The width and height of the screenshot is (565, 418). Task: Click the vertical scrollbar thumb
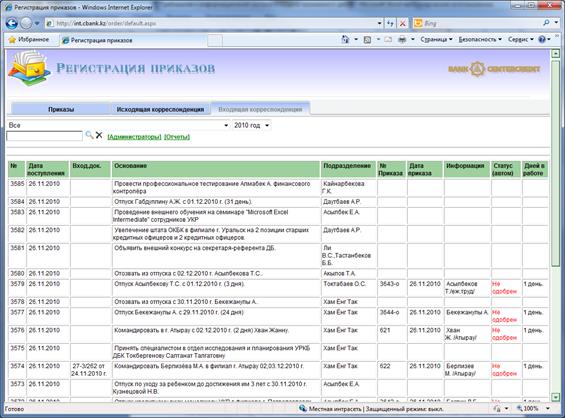[x=556, y=163]
